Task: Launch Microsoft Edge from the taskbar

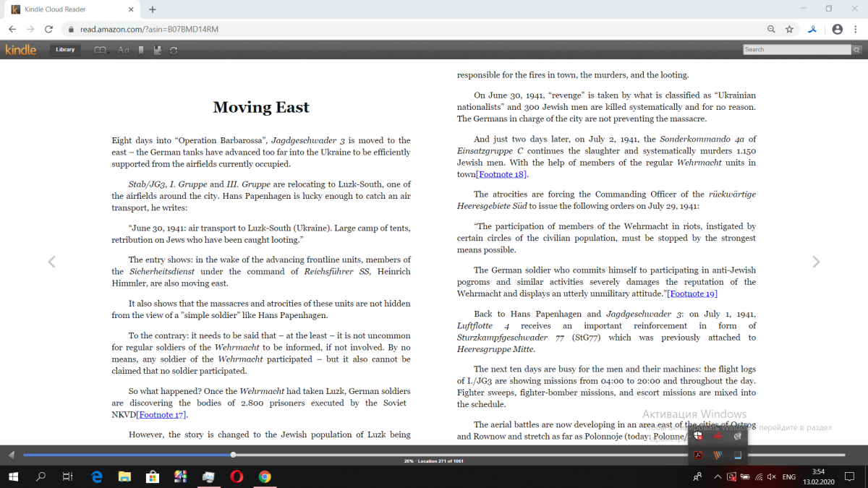Action: 97,476
